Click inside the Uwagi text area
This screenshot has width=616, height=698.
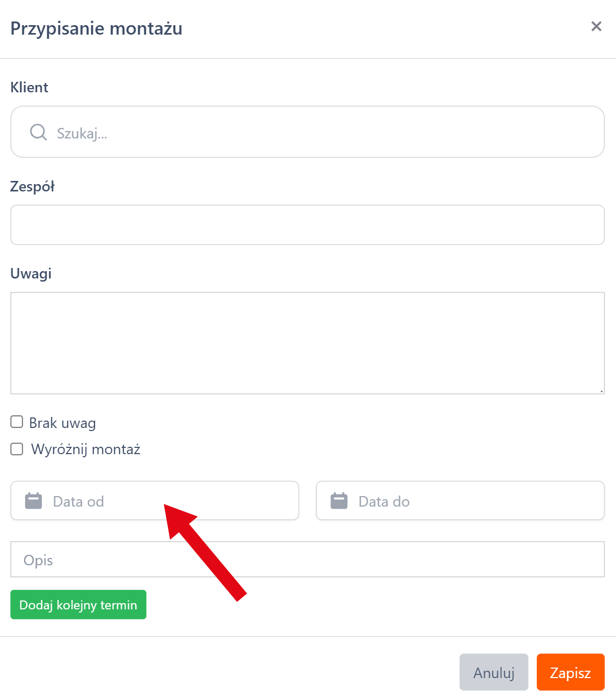(x=307, y=343)
